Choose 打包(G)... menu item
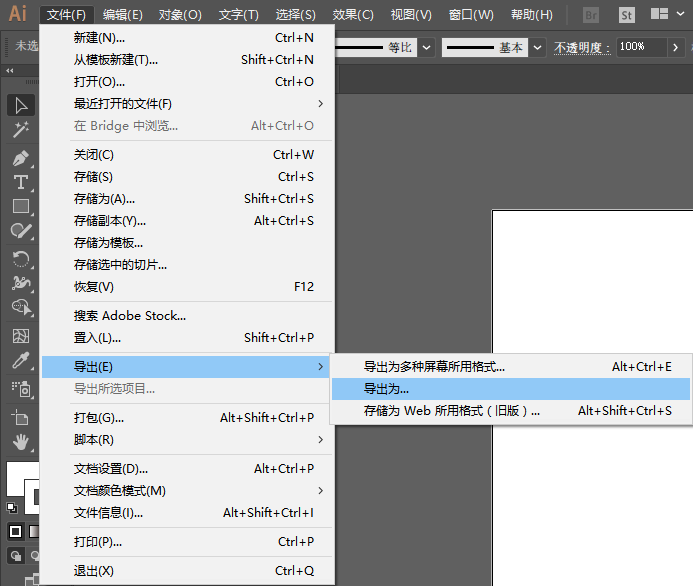693x586 pixels. 188,418
